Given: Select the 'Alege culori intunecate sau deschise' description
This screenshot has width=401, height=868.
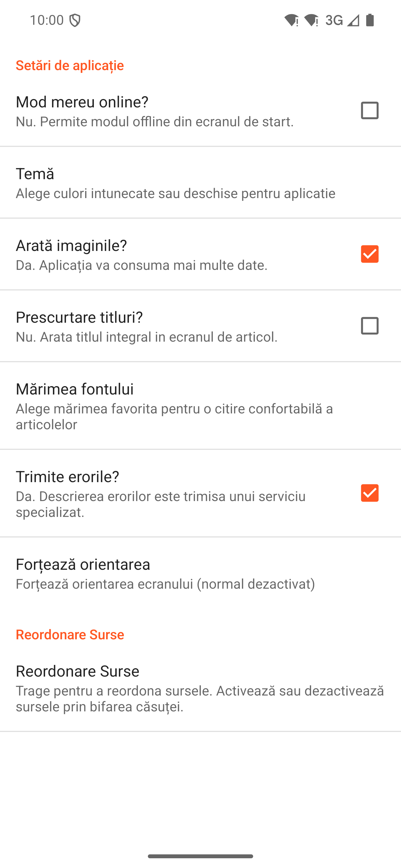Looking at the screenshot, I should pos(175,193).
